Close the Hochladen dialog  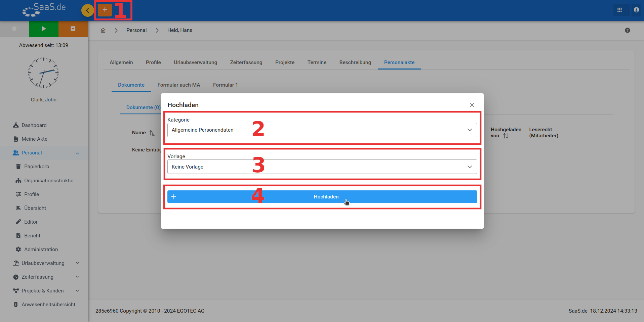point(472,105)
